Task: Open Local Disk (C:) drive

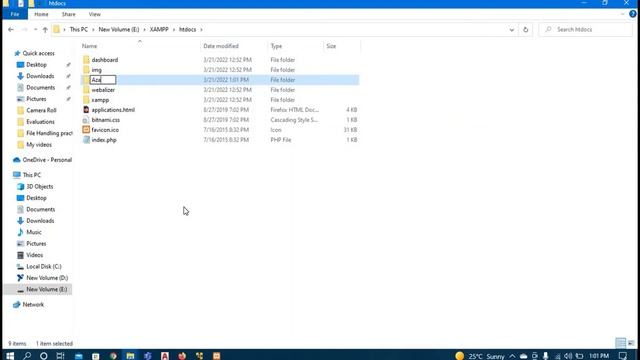Action: click(x=44, y=266)
